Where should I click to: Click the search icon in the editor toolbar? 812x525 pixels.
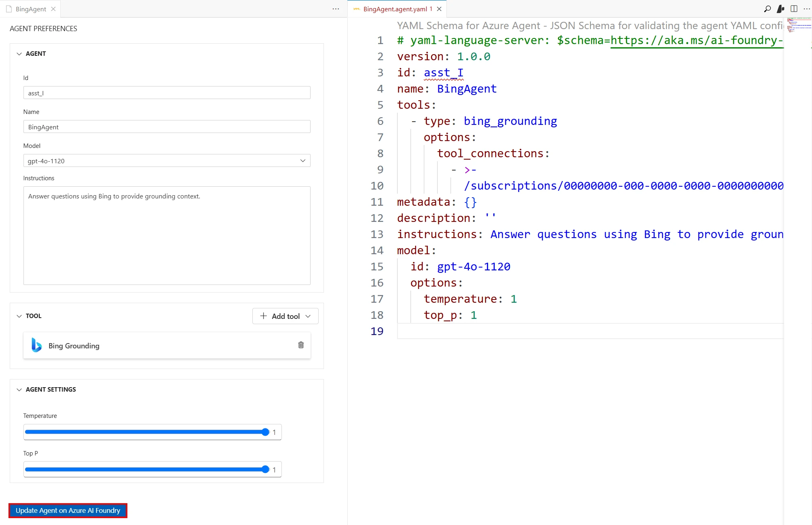(767, 8)
